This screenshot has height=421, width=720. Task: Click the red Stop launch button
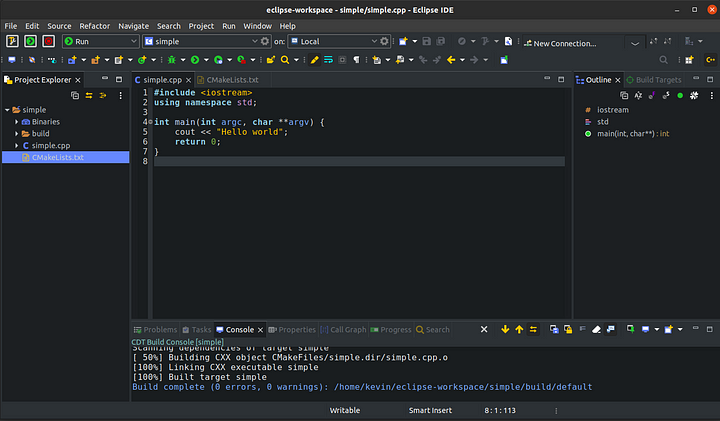[47, 41]
